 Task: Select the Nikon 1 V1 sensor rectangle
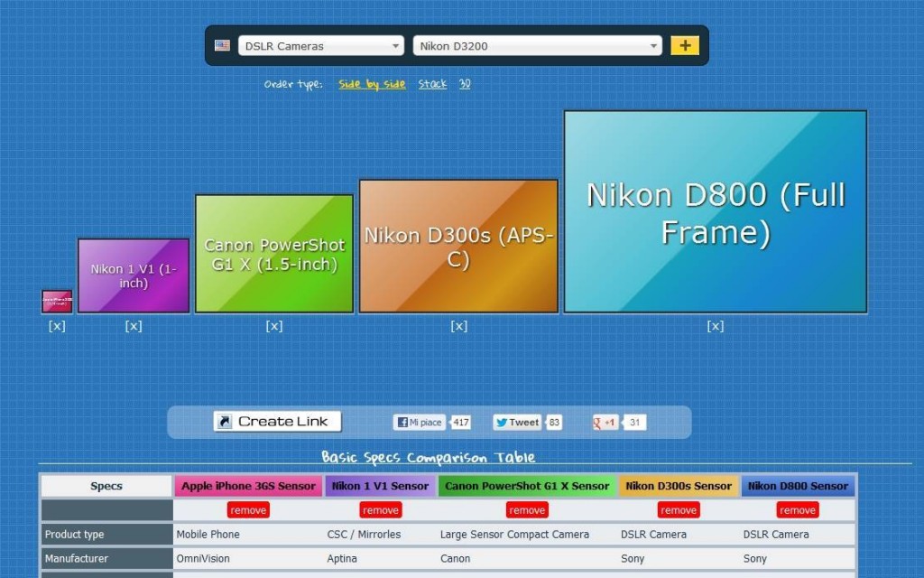[134, 275]
